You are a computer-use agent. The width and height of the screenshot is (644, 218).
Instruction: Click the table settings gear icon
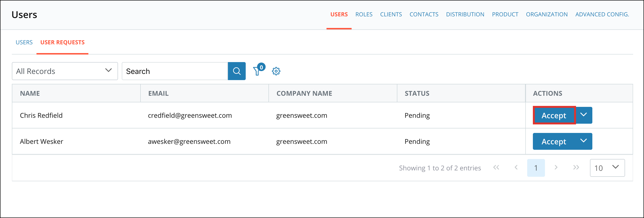pos(276,71)
